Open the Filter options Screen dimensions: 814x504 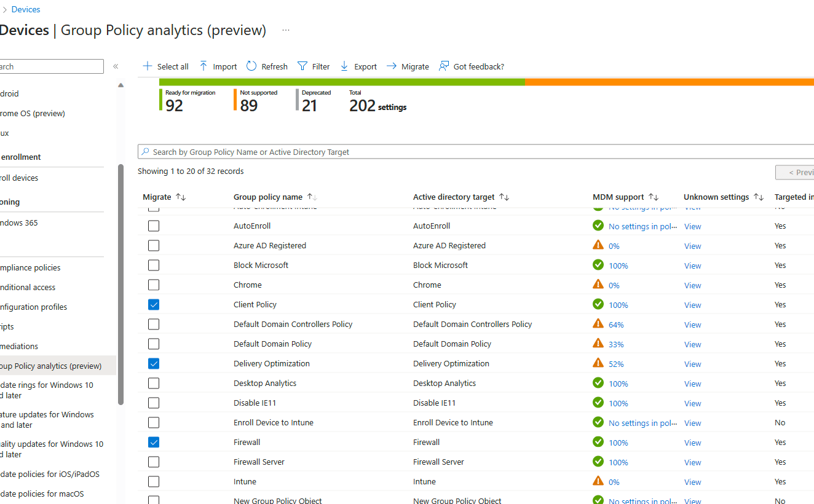coord(314,66)
